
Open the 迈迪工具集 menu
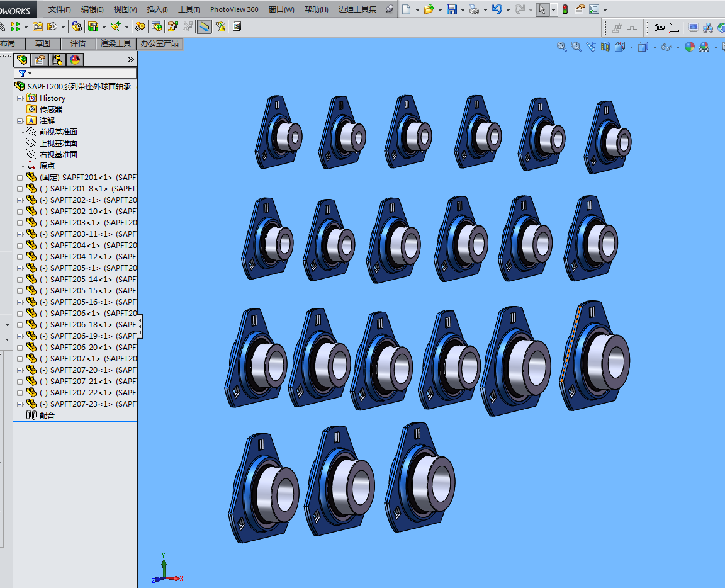pos(357,9)
